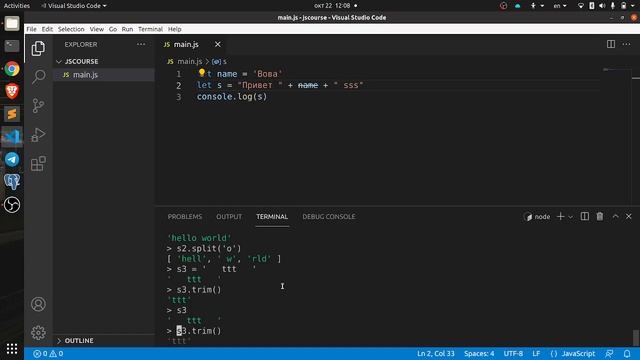Click console.log(s) code line
This screenshot has height=360, width=640.
(x=232, y=97)
